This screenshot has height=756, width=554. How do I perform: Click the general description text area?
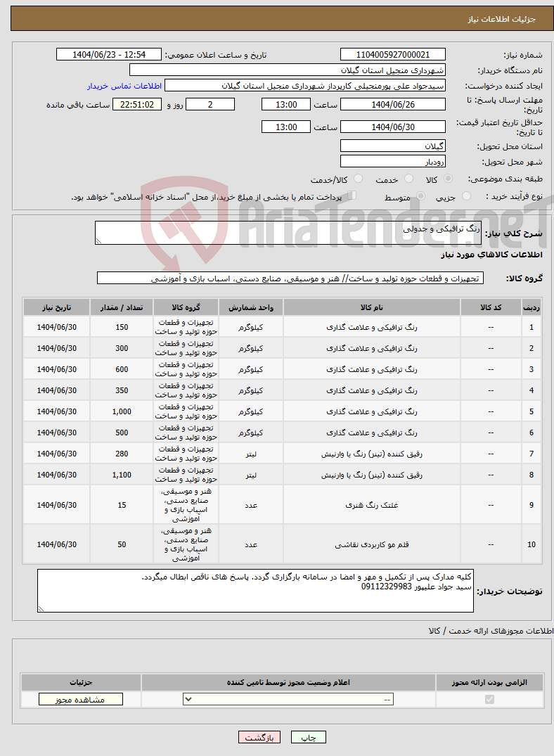pos(288,233)
